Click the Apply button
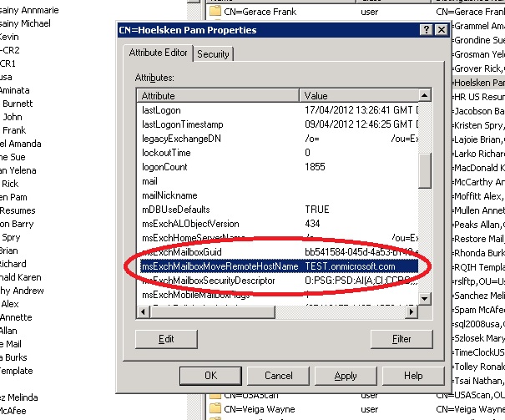This screenshot has width=505, height=420. [346, 376]
